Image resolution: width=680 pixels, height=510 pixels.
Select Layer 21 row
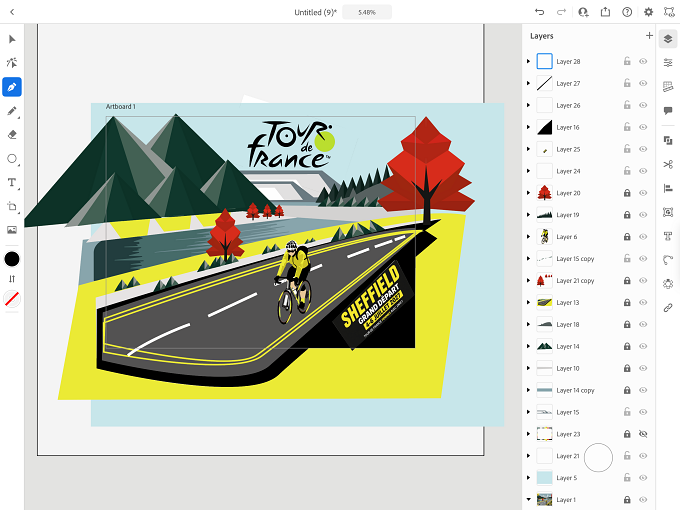click(588, 456)
